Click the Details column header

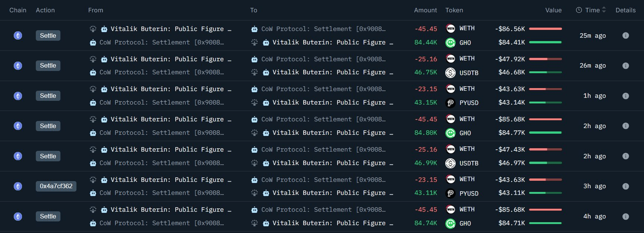click(625, 10)
